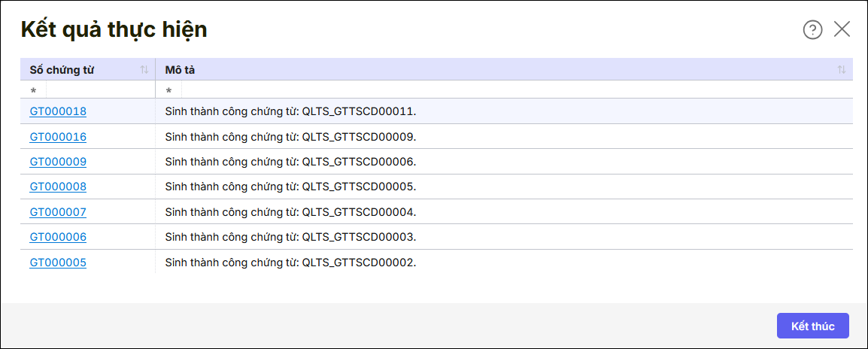Click the help question mark icon

point(812,29)
